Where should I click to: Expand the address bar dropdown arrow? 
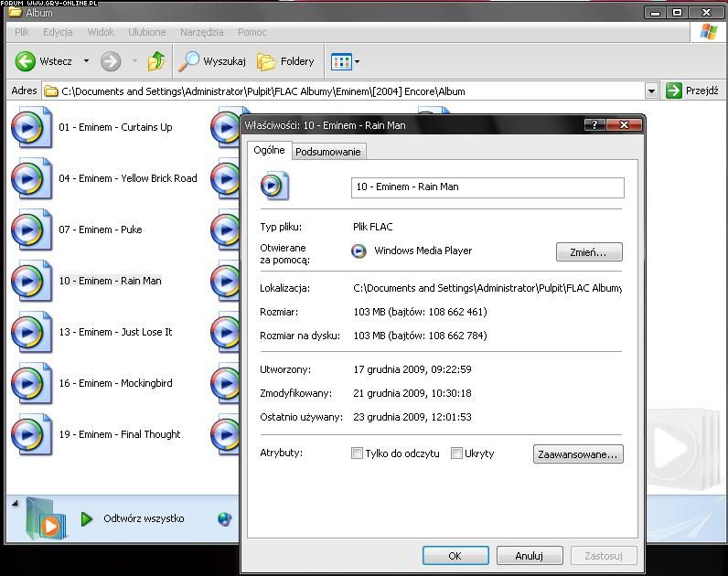(x=651, y=91)
